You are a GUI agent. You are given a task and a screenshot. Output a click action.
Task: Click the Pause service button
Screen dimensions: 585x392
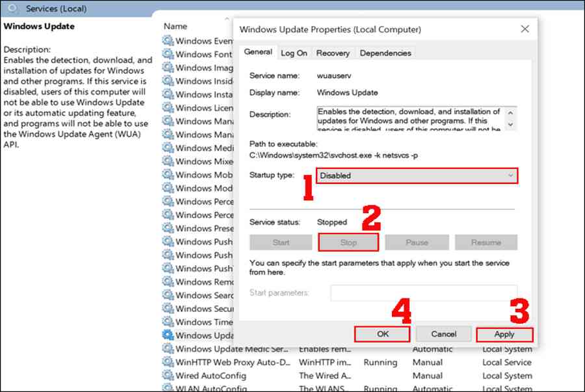[417, 242]
